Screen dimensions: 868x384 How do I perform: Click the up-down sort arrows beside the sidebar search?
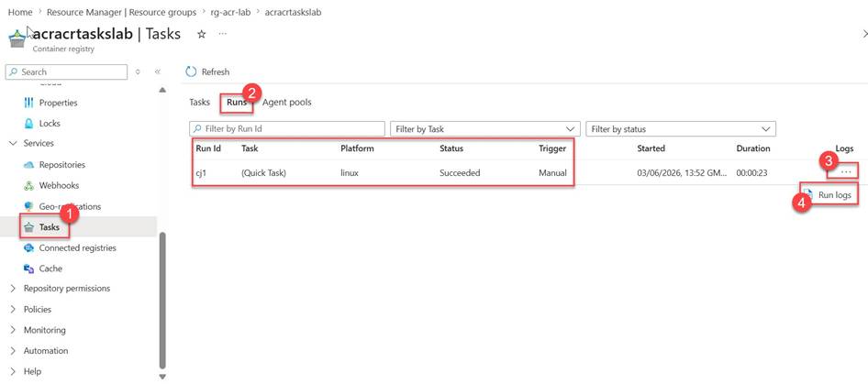[x=138, y=71]
